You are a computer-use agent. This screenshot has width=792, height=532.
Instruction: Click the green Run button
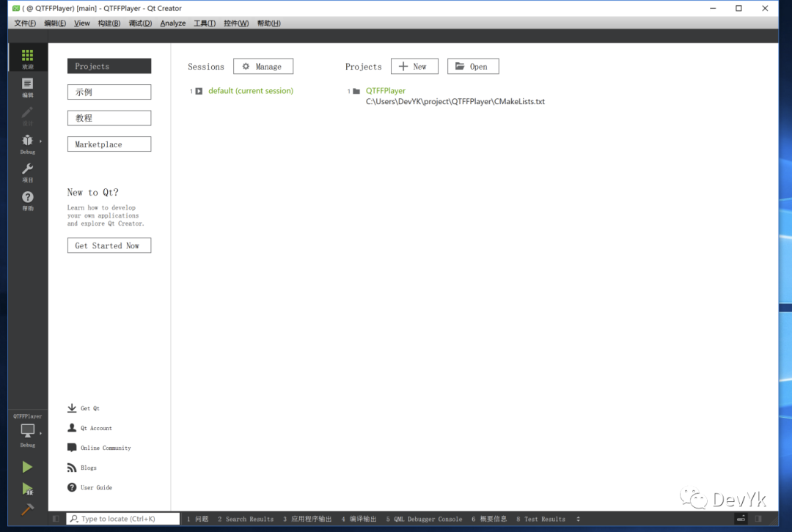coord(27,468)
